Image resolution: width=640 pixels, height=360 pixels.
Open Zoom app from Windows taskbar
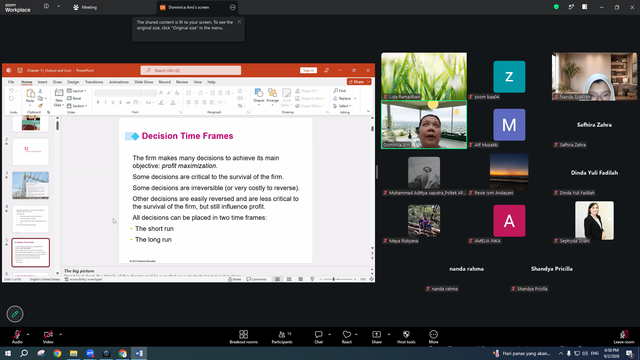[x=90, y=353]
